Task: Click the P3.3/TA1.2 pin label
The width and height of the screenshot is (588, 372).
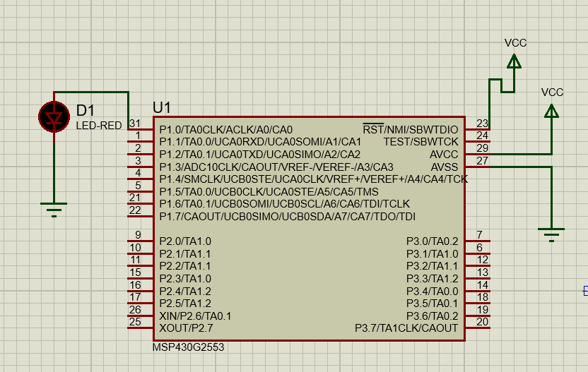Action: point(433,279)
